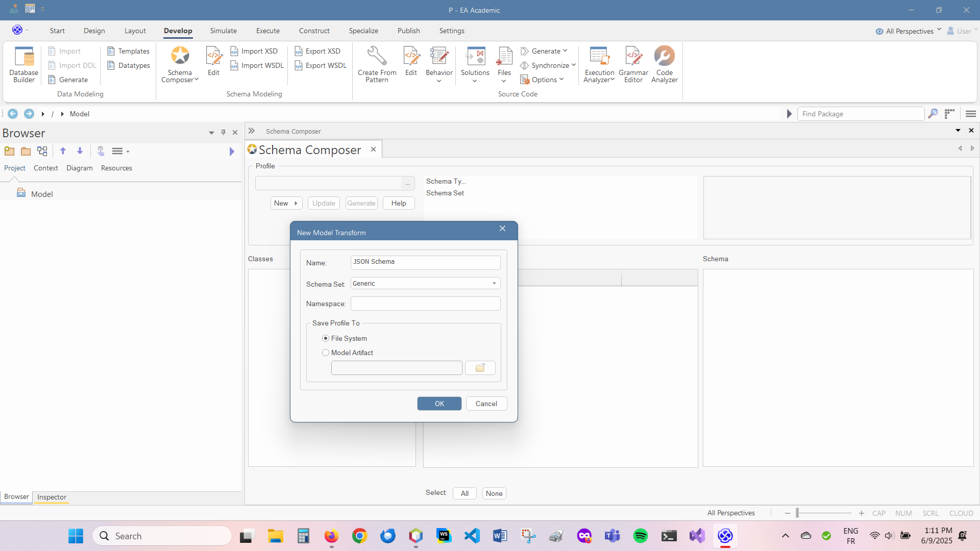Screen dimensions: 980x551
Task: Click the Help button in Profile
Action: pyautogui.click(x=399, y=203)
